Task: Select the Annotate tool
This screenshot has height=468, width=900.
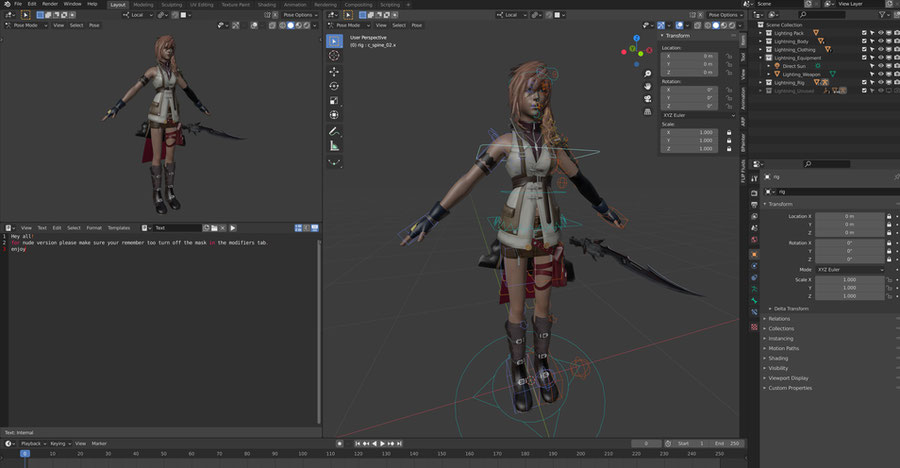Action: point(334,131)
